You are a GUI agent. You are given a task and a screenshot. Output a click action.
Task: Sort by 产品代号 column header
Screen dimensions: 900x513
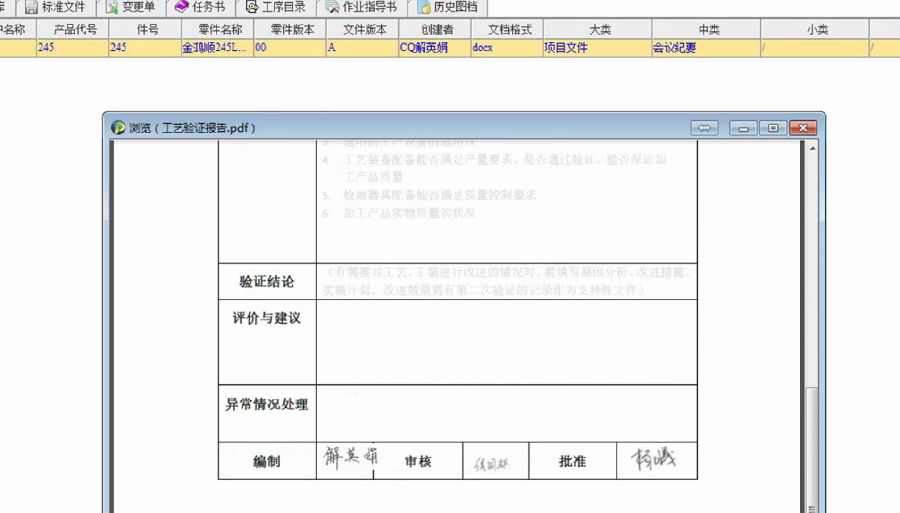(73, 29)
